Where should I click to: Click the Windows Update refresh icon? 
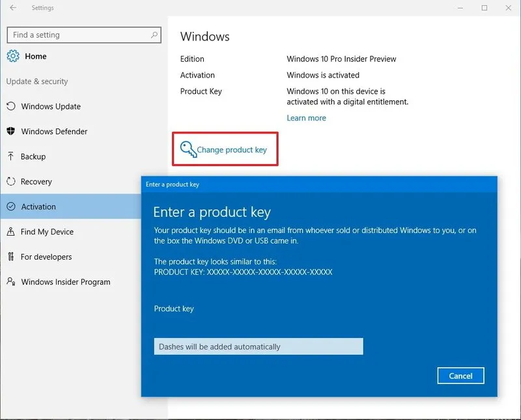(11, 106)
